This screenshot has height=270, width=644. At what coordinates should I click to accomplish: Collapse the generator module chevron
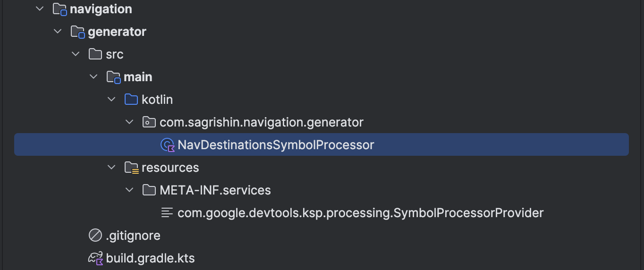pos(58,32)
